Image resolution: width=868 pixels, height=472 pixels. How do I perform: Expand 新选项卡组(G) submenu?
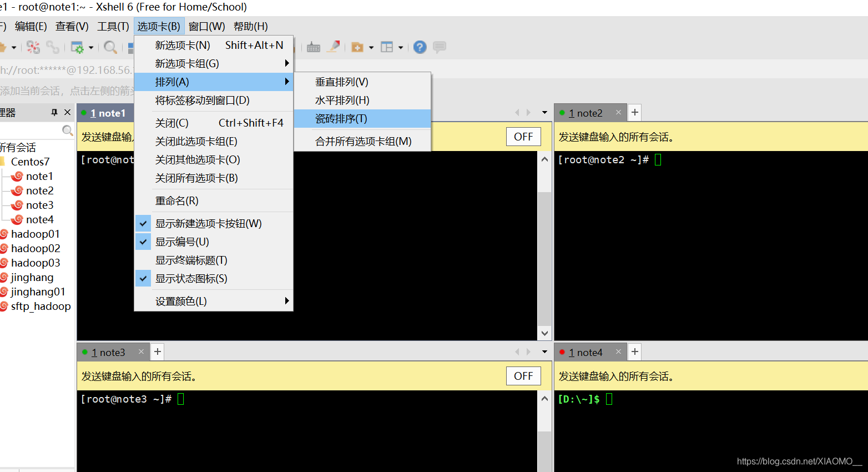pos(214,63)
